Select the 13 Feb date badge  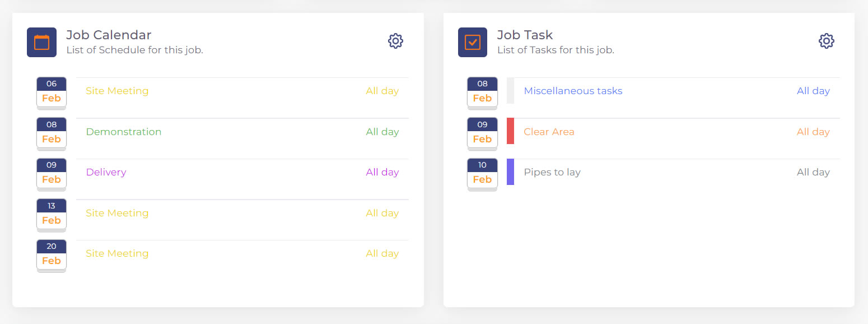pos(51,213)
